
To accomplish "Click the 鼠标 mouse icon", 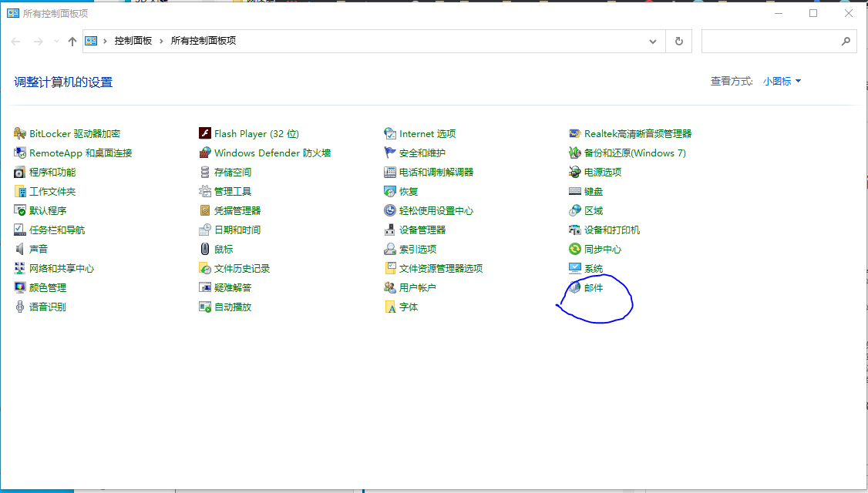I will [205, 249].
